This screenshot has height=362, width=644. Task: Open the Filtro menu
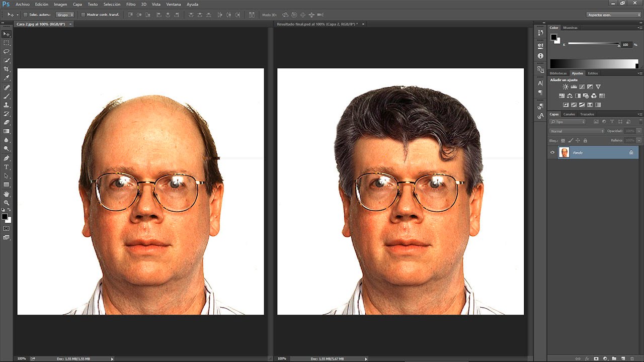[131, 4]
